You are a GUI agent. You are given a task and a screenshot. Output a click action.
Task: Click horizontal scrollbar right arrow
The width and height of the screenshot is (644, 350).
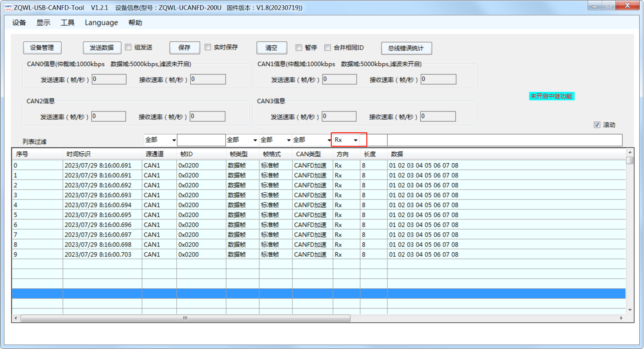(622, 318)
